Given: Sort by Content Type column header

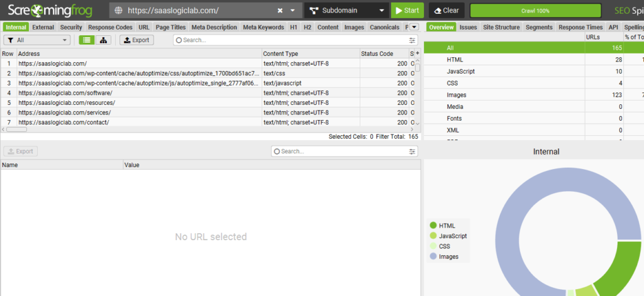Looking at the screenshot, I should point(311,54).
